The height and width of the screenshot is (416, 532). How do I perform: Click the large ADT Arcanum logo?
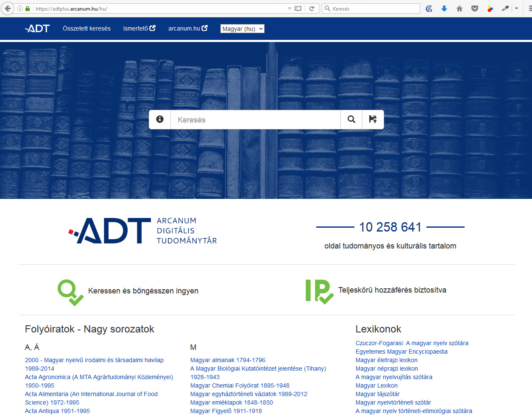[143, 231]
